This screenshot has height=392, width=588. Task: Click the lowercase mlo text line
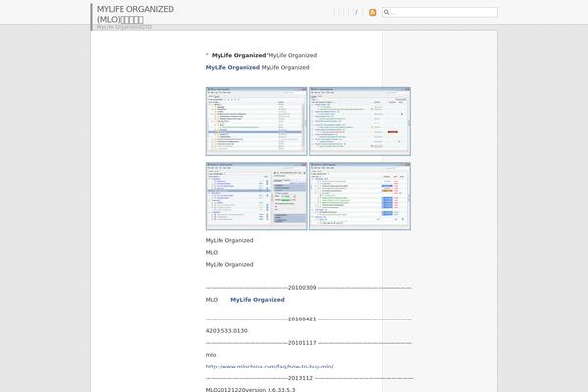point(211,355)
